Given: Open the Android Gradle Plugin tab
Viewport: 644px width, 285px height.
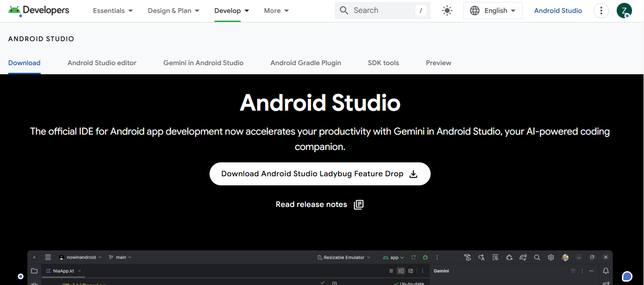Looking at the screenshot, I should 306,63.
